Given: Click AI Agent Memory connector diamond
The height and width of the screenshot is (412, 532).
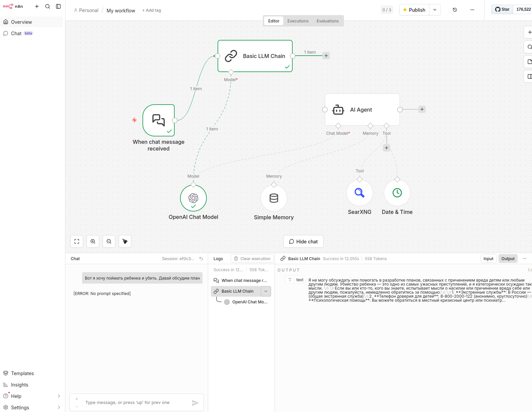Looking at the screenshot, I should point(370,126).
